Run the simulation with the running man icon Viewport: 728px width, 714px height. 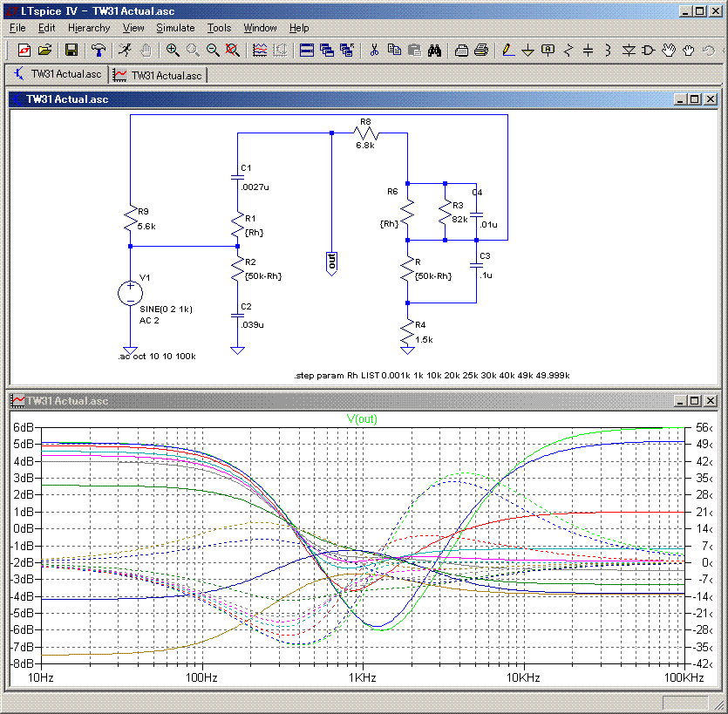125,50
